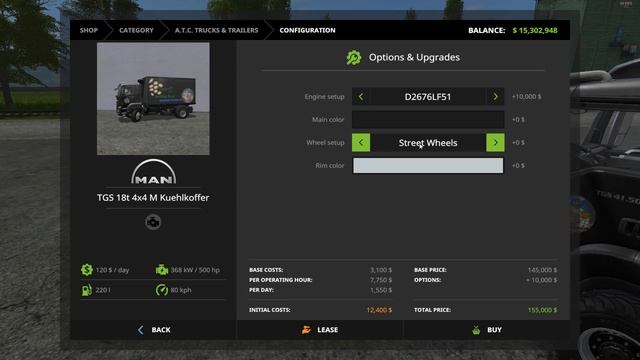Click the initial costs 12,400 $
The height and width of the screenshot is (360, 640).
pos(379,310)
